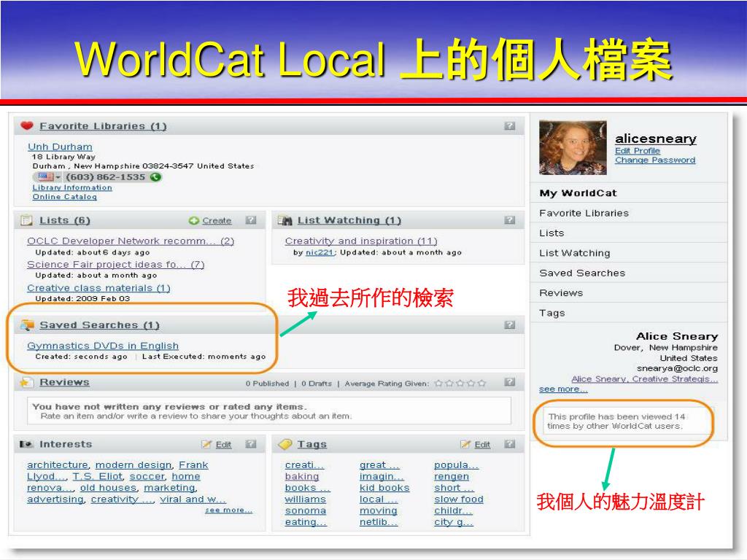747x560 pixels.
Task: Expand Interests with the see more link
Action: point(228,510)
